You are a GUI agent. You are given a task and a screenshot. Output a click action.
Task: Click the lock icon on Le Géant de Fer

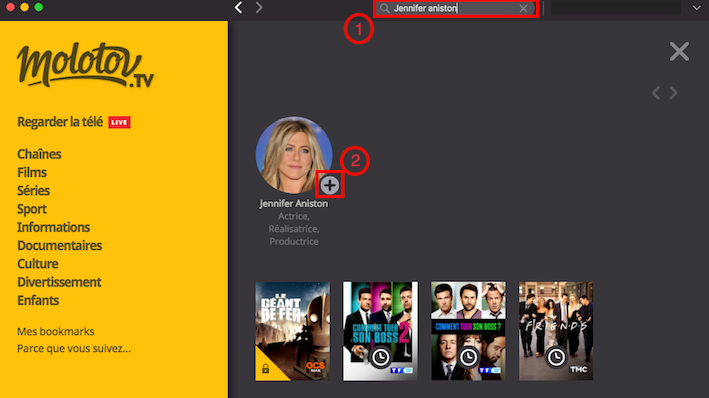(x=265, y=369)
